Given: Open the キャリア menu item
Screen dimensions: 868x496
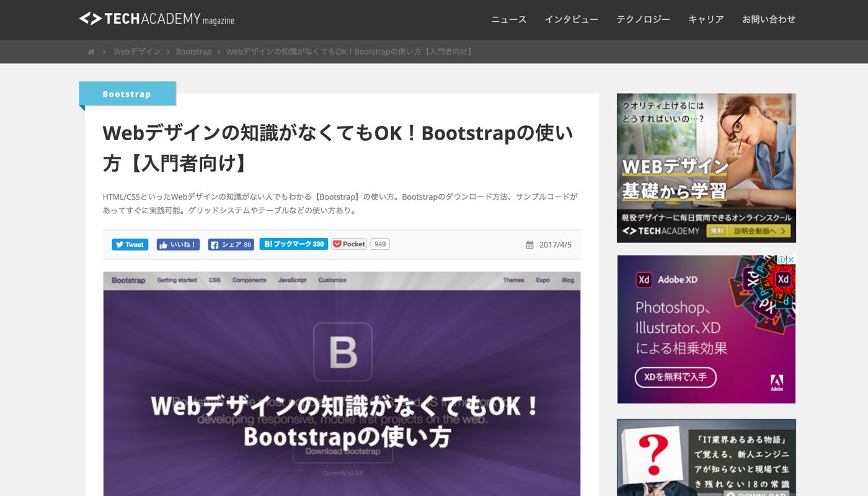Looking at the screenshot, I should click(x=706, y=19).
